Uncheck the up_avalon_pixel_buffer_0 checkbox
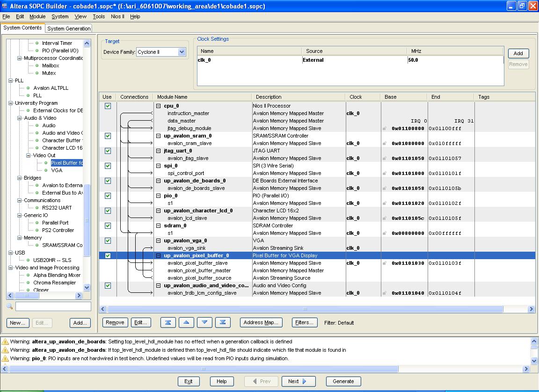539x392 pixels. 108,255
